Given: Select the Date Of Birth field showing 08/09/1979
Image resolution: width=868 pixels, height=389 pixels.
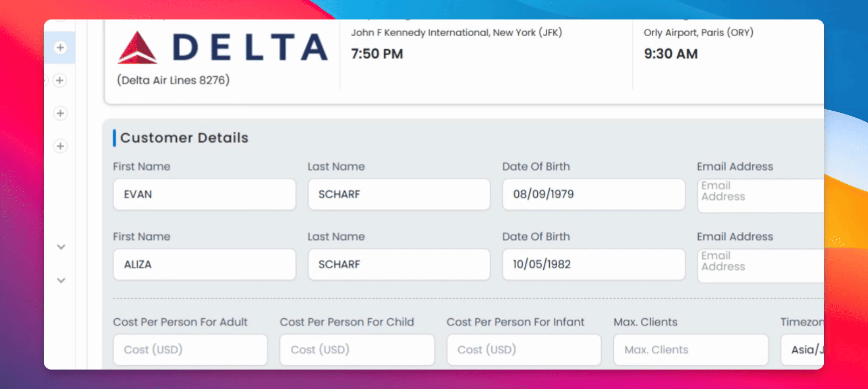Looking at the screenshot, I should tap(593, 194).
